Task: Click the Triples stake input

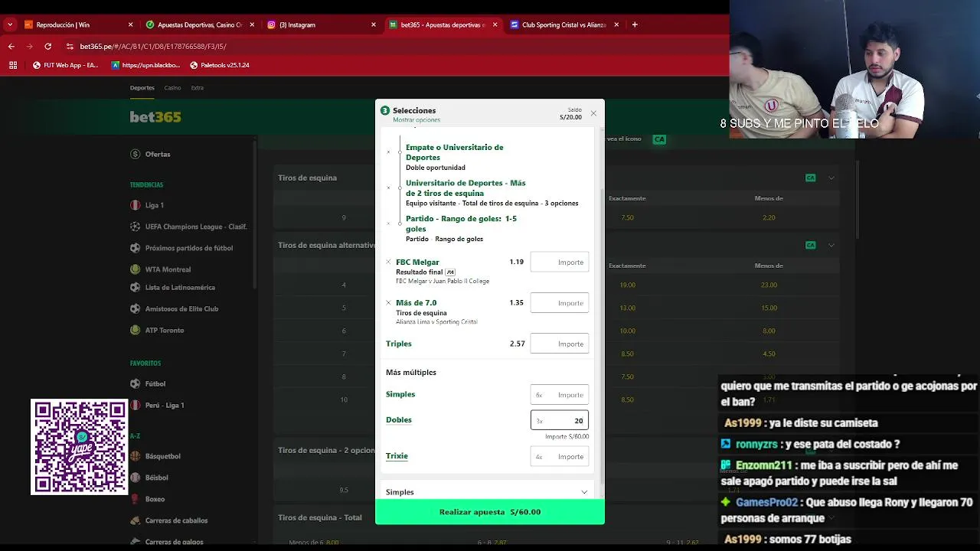Action: tap(560, 344)
